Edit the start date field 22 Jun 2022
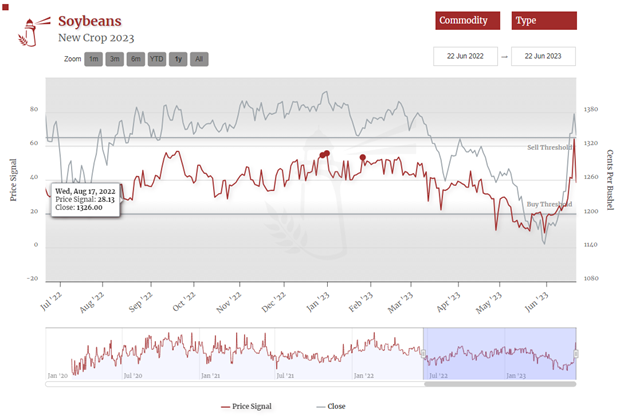Screen dimensions: 624x418 [465, 56]
